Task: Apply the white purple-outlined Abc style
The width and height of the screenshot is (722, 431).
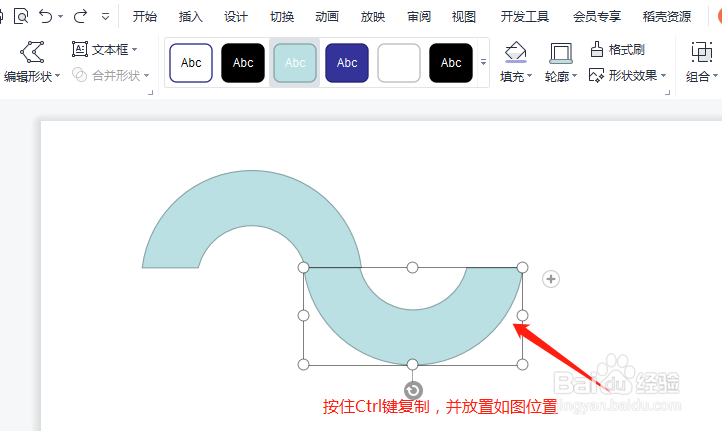Action: 191,63
